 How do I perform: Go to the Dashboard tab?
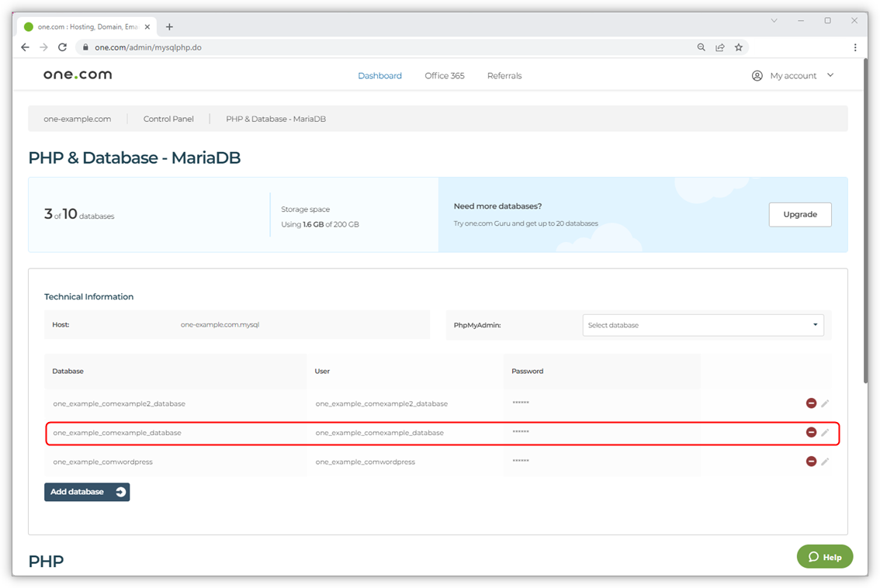[x=379, y=76]
